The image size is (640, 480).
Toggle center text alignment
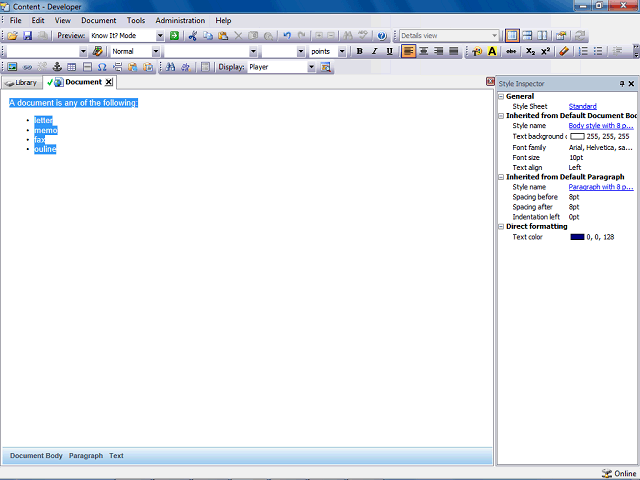click(x=424, y=51)
